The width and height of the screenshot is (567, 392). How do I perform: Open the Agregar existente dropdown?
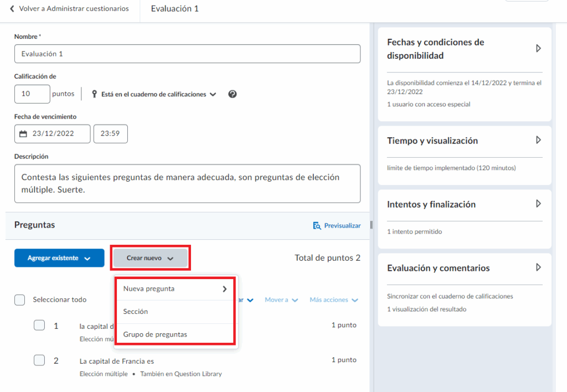coord(59,258)
